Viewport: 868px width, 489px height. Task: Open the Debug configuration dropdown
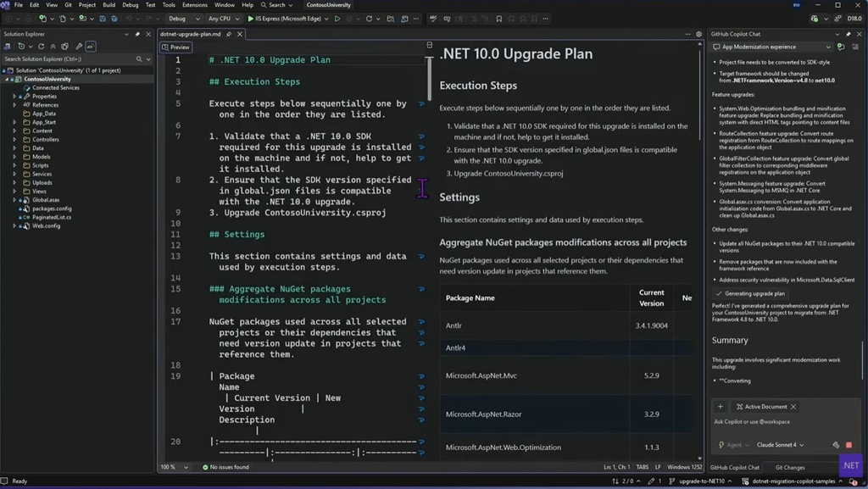click(181, 19)
